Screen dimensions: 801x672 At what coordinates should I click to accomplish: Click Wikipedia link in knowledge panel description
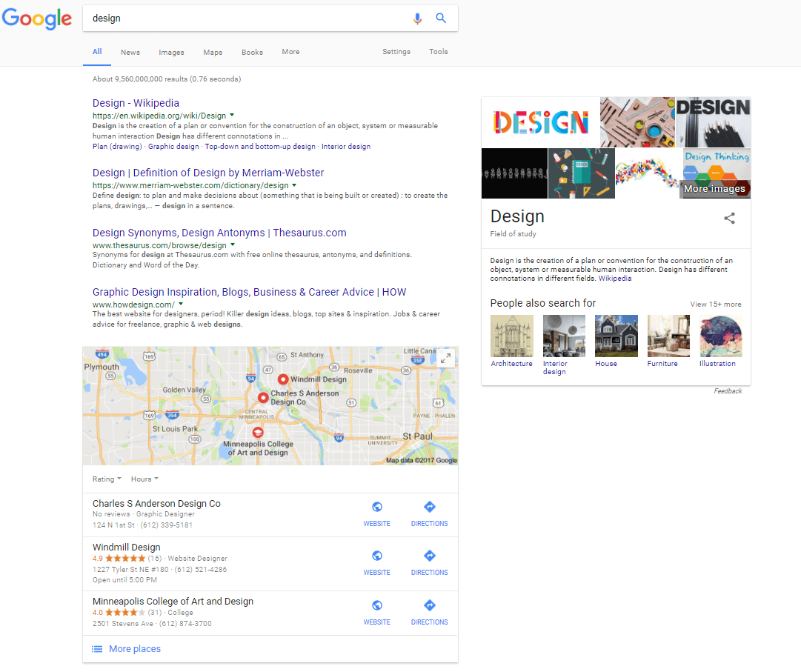615,279
